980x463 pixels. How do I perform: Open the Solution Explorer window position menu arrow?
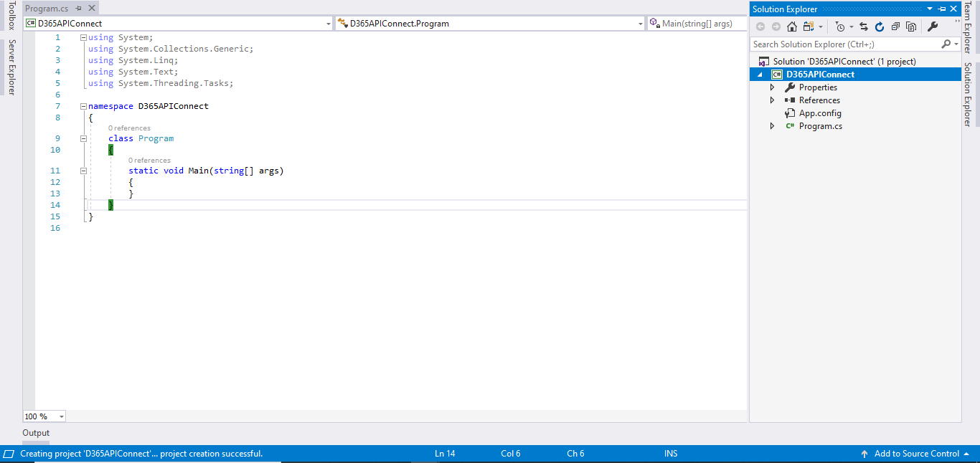[x=930, y=9]
